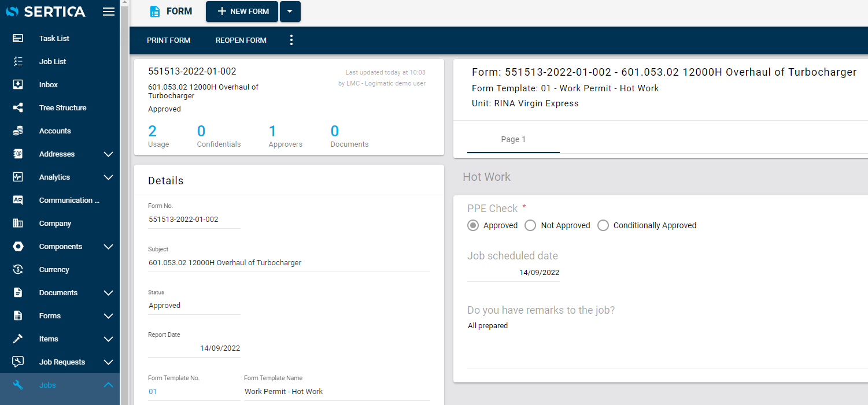Open Form Template No. 01 link

(153, 391)
